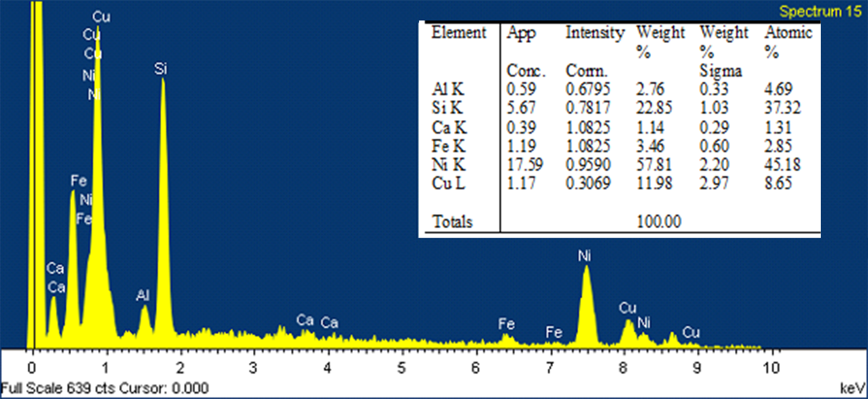Click the Ni K intensity value 0.9590
Image resolution: width=868 pixels, height=399 pixels.
pos(587,165)
